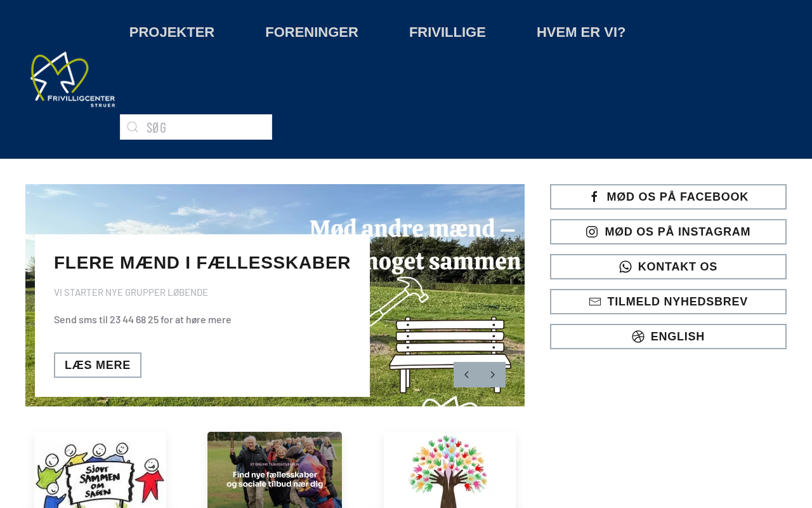The image size is (812, 508).
Task: Open the Sjovt Sammen om Sagen thumbnail
Action: point(100,470)
